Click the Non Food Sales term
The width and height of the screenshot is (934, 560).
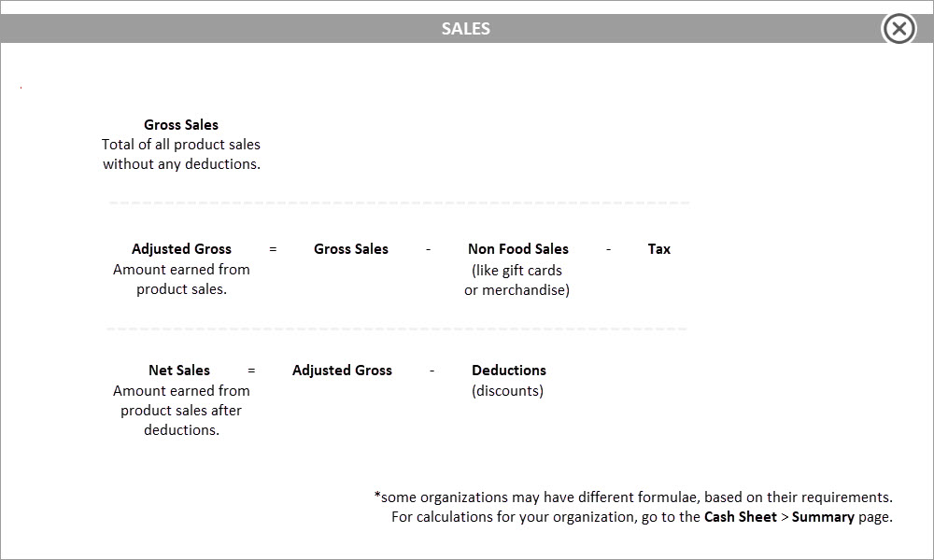517,249
